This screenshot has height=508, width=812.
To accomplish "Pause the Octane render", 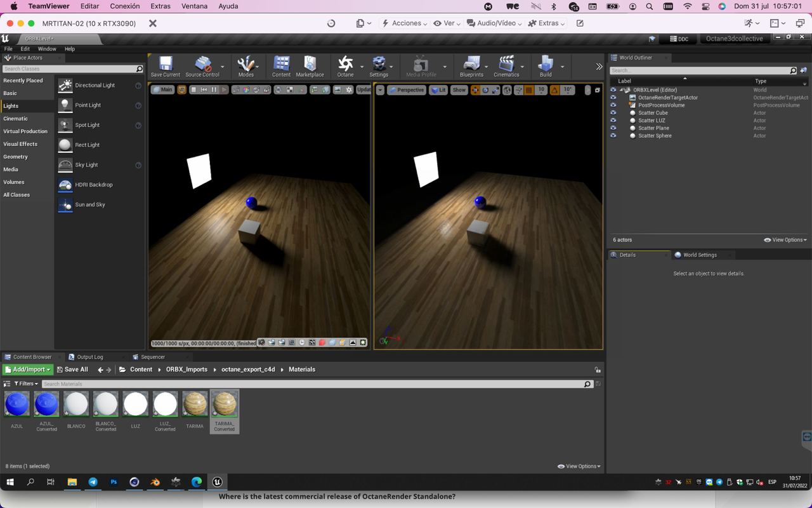I will point(214,90).
